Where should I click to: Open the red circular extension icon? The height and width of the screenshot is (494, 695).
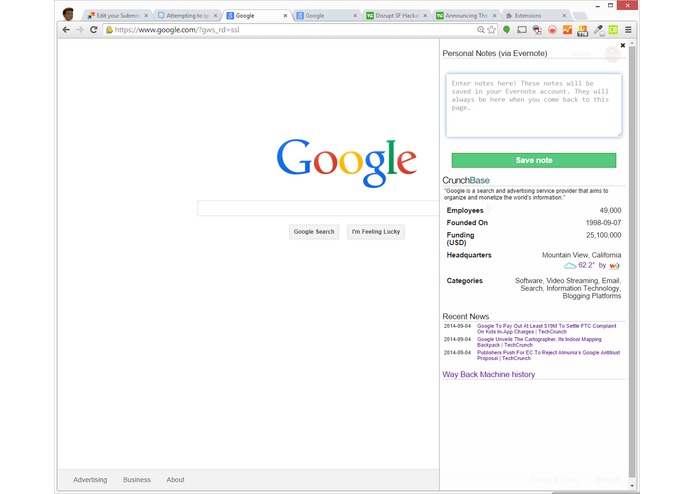click(552, 30)
